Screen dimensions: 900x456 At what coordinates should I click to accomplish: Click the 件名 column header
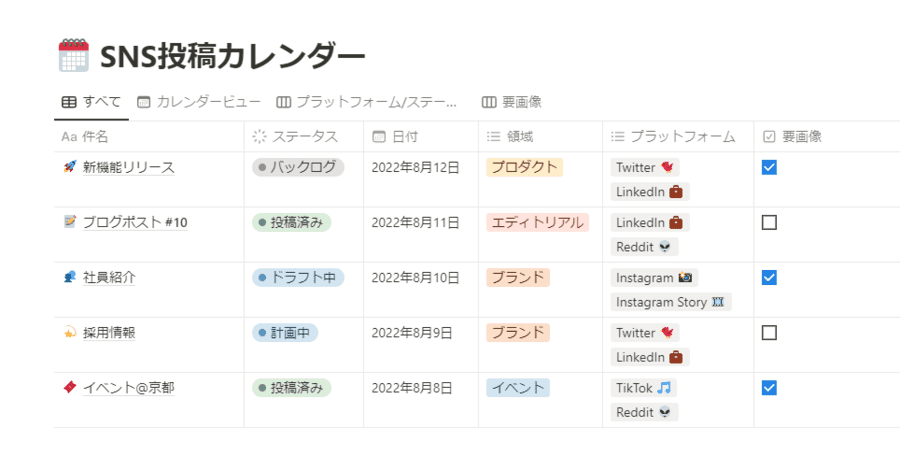click(x=149, y=137)
